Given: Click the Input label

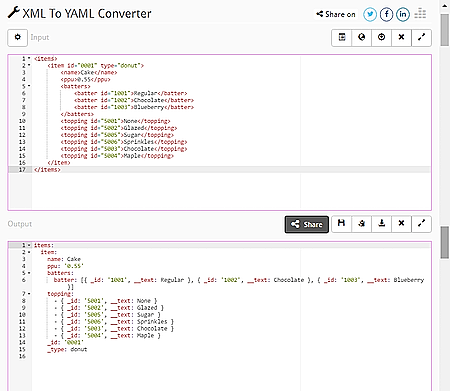Looking at the screenshot, I should click(40, 37).
